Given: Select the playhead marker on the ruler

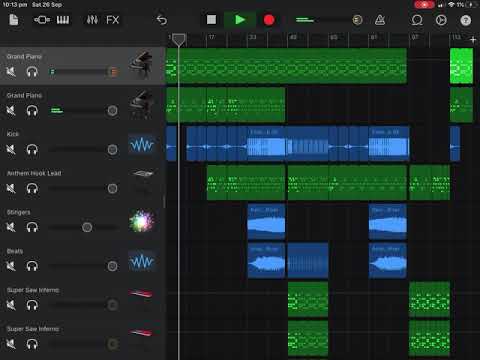Looking at the screenshot, I should pos(179,40).
